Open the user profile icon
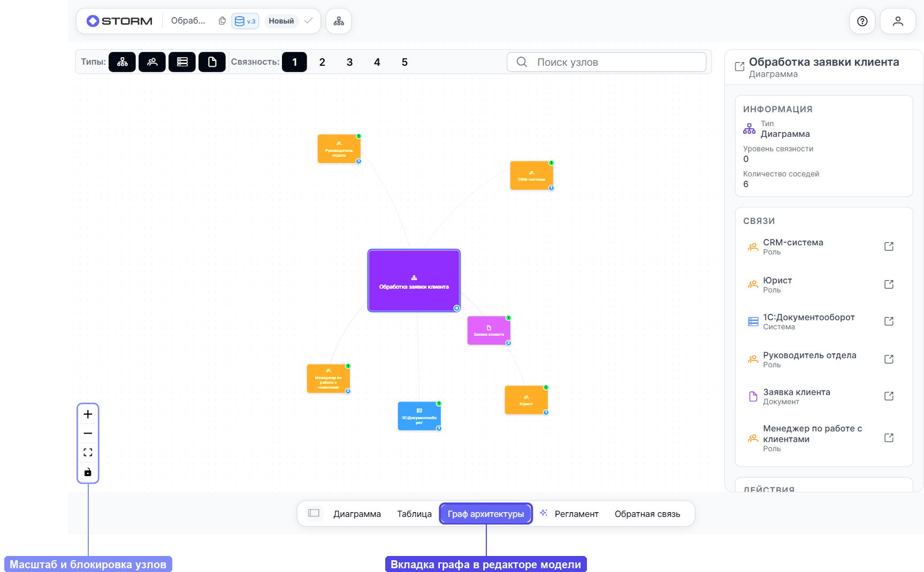 (x=898, y=21)
